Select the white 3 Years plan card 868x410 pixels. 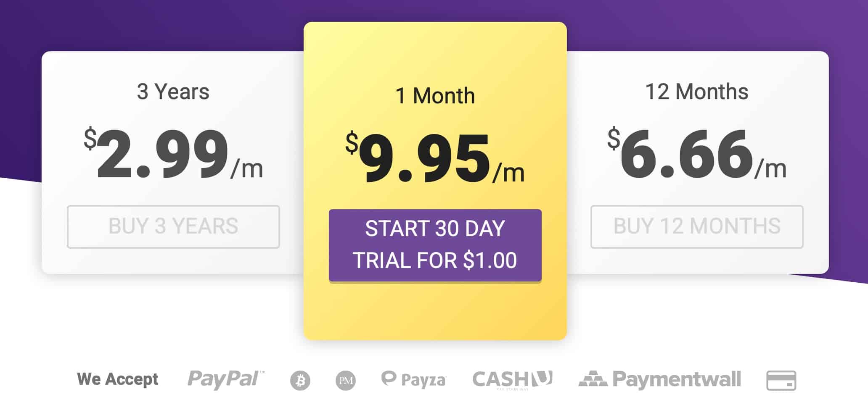[173, 163]
